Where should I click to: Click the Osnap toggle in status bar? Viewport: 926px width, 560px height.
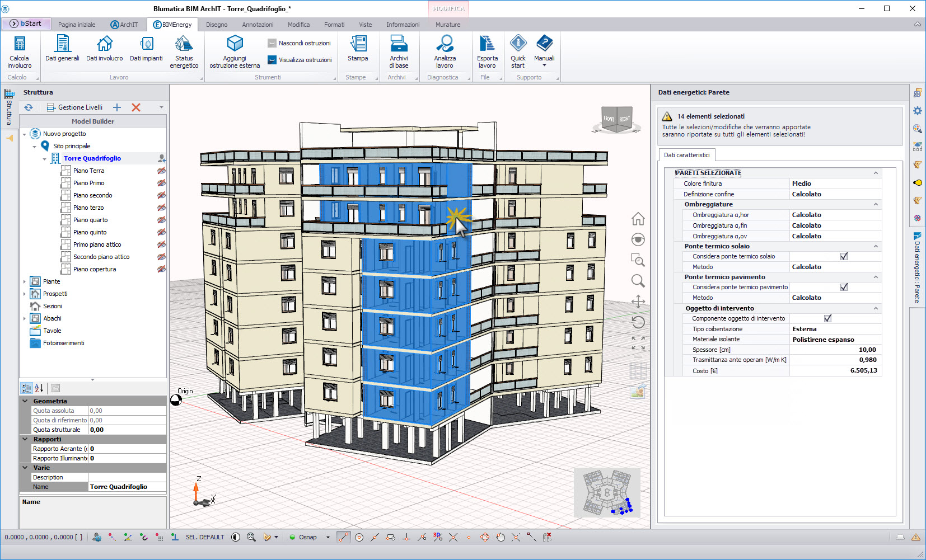303,537
